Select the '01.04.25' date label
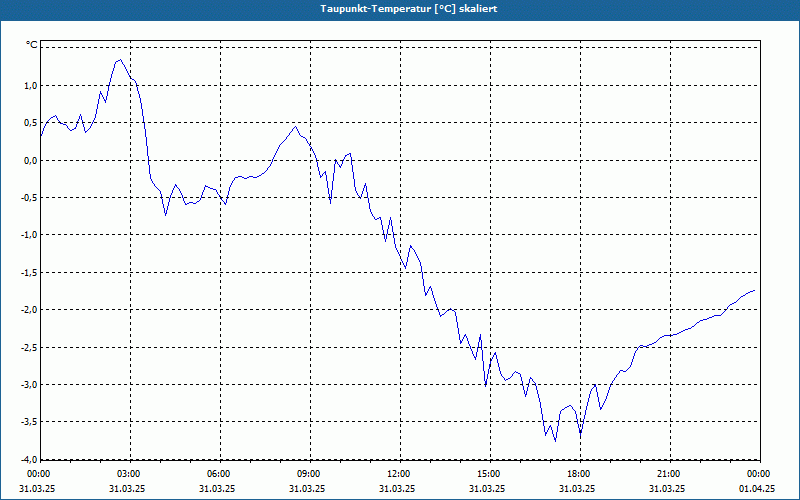This screenshot has height=500, width=800. [x=757, y=488]
